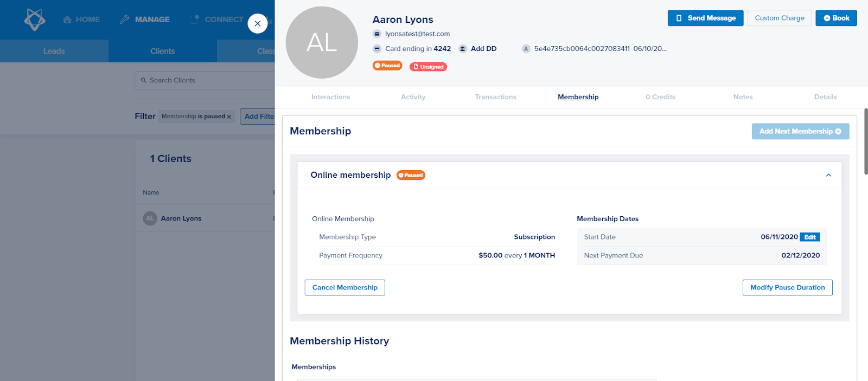Click the Book button
Viewport: 868px width, 381px height.
pyautogui.click(x=836, y=18)
